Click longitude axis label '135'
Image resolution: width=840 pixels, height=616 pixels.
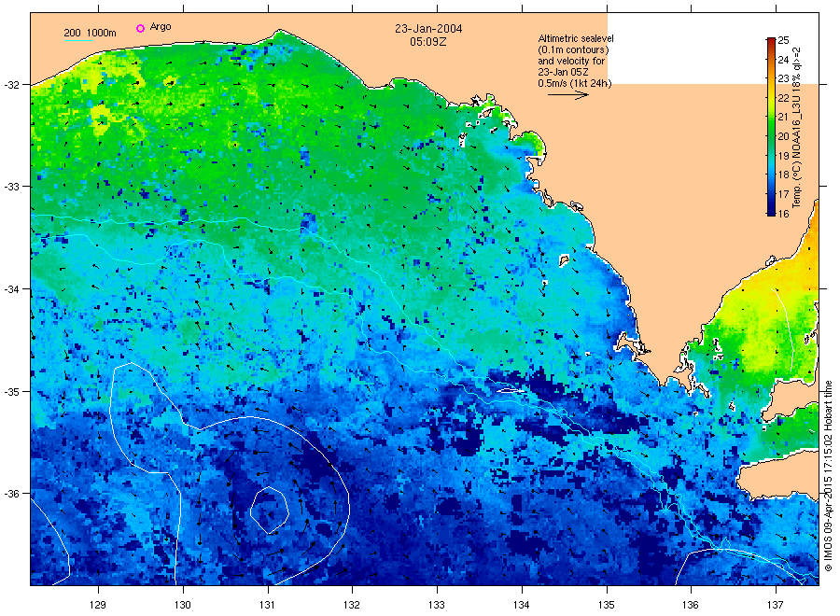pos(607,605)
